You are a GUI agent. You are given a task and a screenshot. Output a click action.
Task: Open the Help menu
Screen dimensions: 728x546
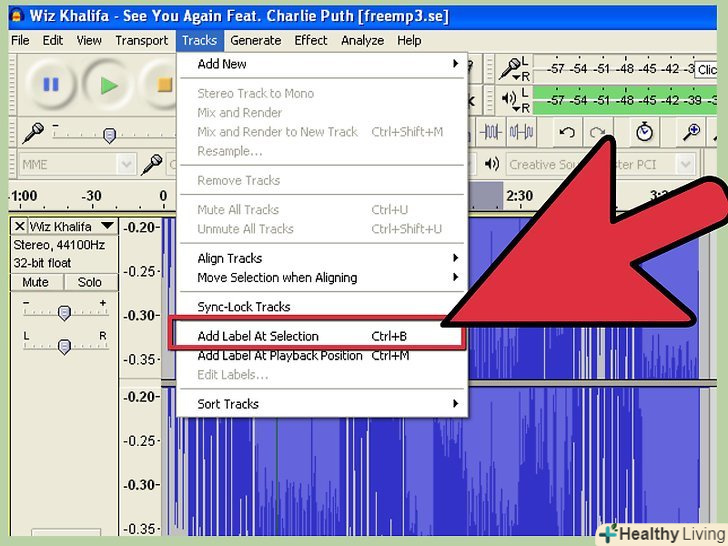point(409,41)
